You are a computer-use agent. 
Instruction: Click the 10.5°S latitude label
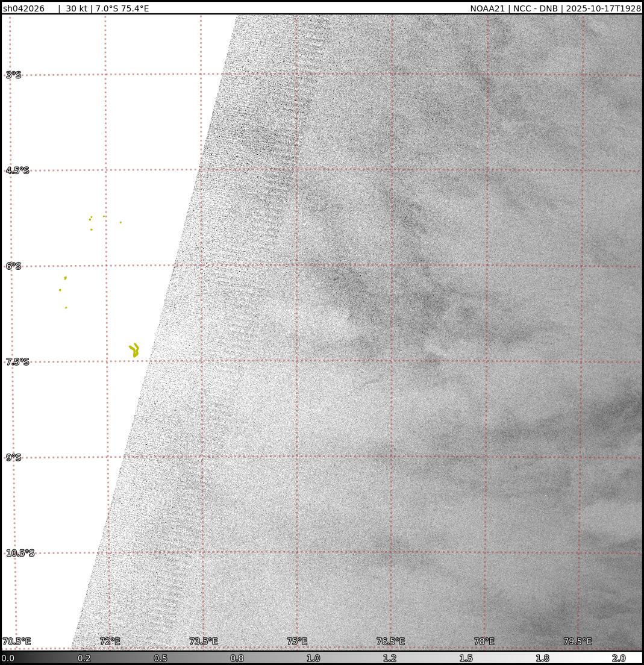pyautogui.click(x=20, y=553)
